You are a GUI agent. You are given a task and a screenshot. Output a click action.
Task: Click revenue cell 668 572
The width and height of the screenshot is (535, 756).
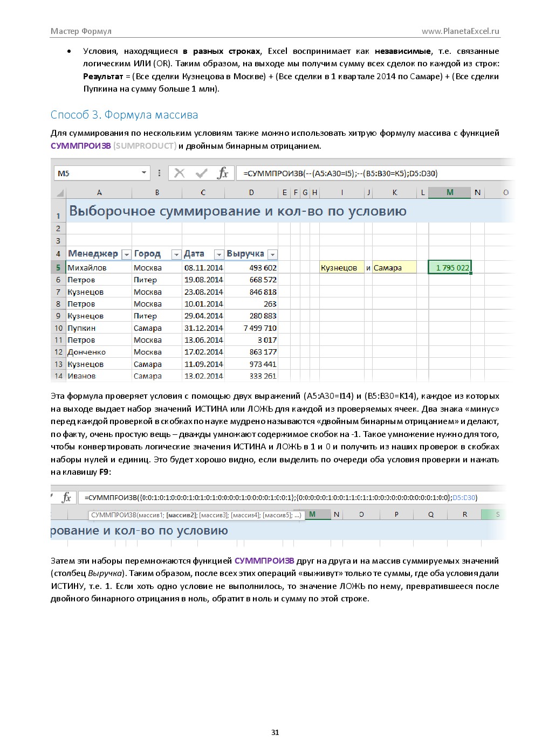[x=251, y=280]
